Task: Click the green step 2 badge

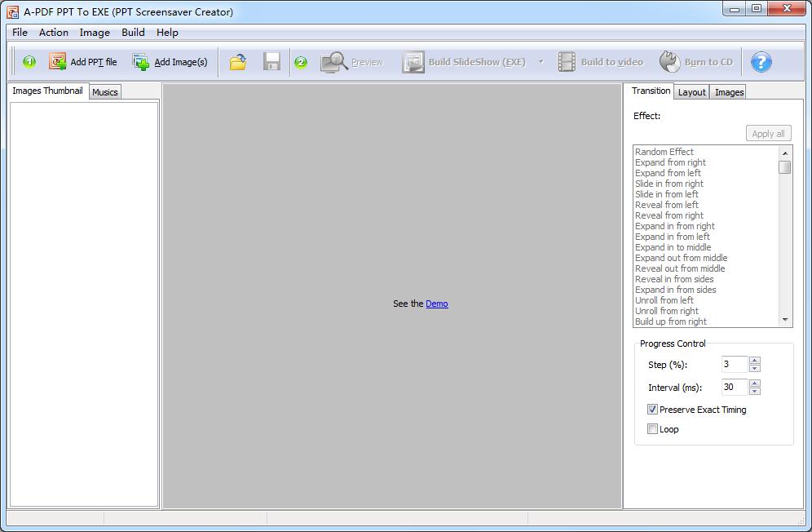Action: [301, 62]
